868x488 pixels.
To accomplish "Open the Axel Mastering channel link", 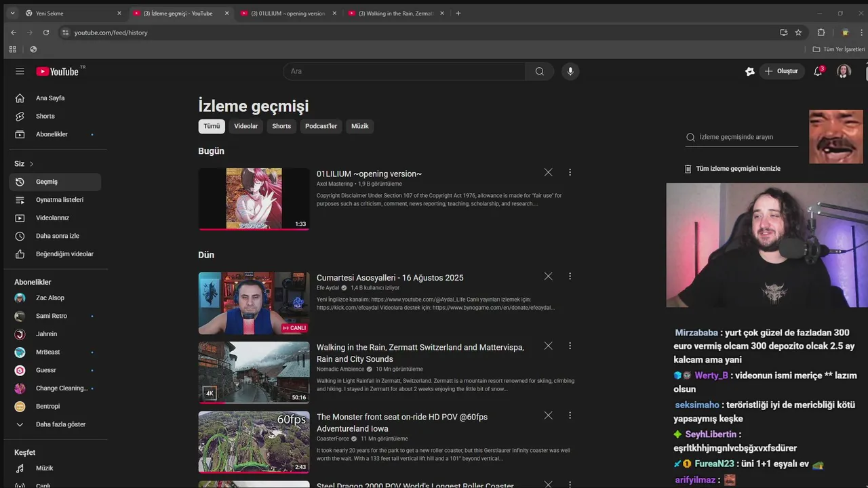I will coord(335,184).
